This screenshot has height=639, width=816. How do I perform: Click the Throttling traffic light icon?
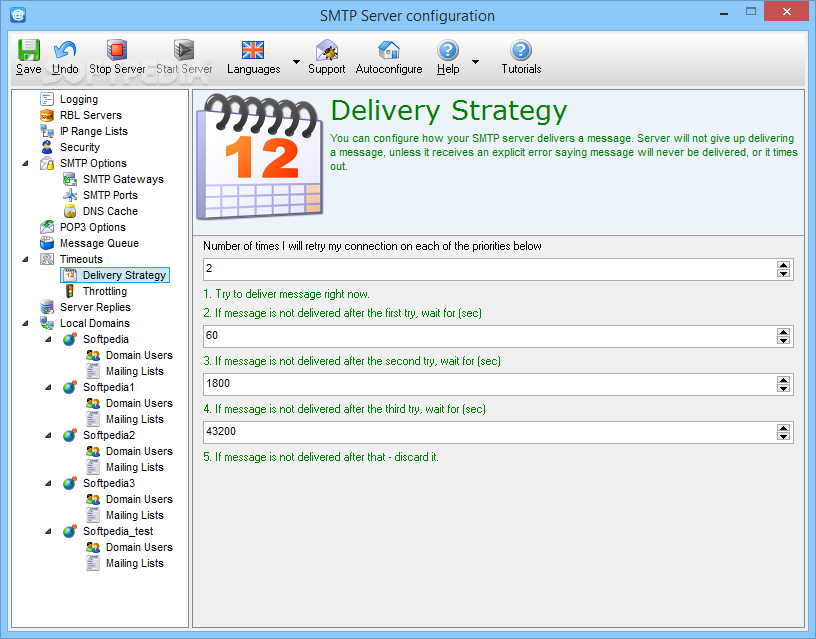[x=70, y=291]
